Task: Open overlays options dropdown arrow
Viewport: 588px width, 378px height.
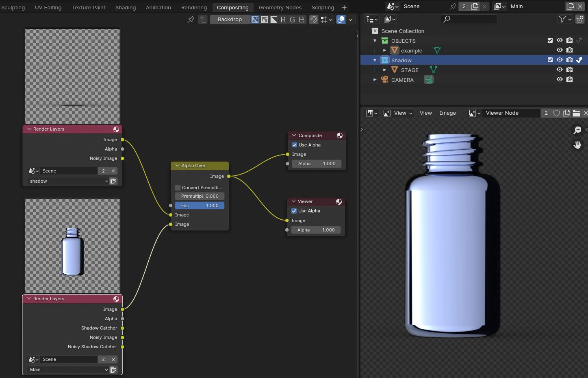Action: pos(350,20)
